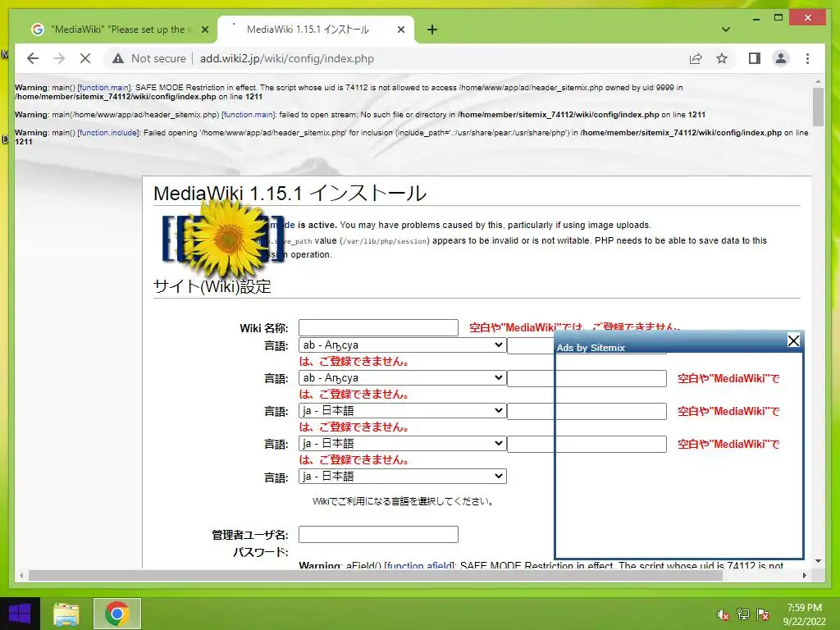This screenshot has width=840, height=630.
Task: Open the tab search chevron
Action: click(x=726, y=30)
